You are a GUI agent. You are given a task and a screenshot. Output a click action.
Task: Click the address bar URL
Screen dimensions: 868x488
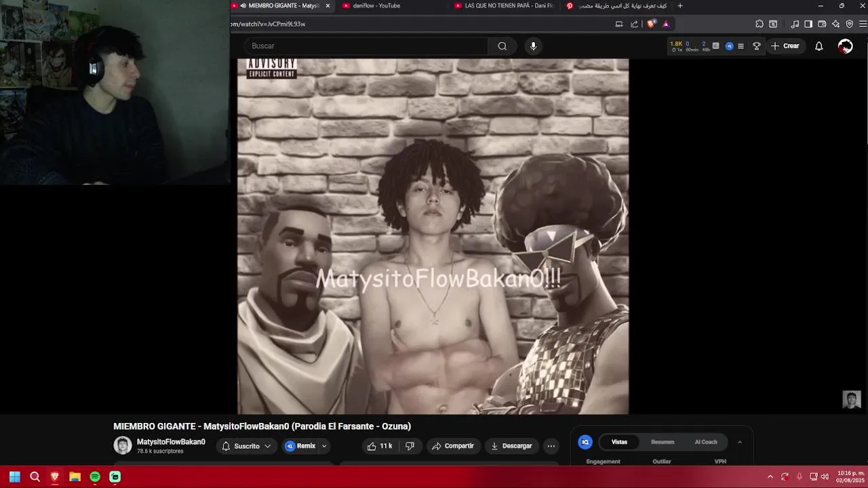tap(268, 24)
